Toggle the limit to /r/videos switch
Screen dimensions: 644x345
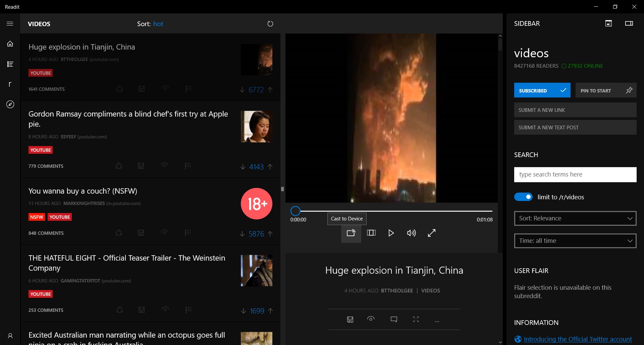[x=523, y=197]
